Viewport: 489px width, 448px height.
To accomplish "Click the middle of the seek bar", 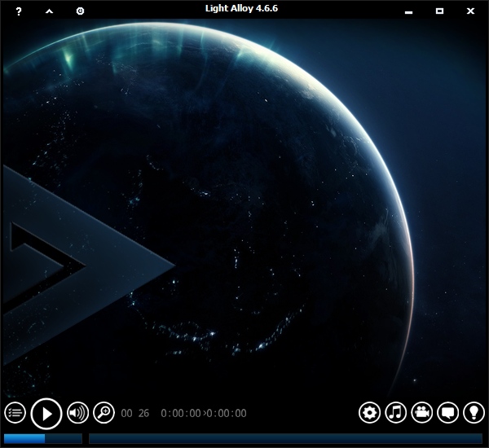I will [285, 438].
